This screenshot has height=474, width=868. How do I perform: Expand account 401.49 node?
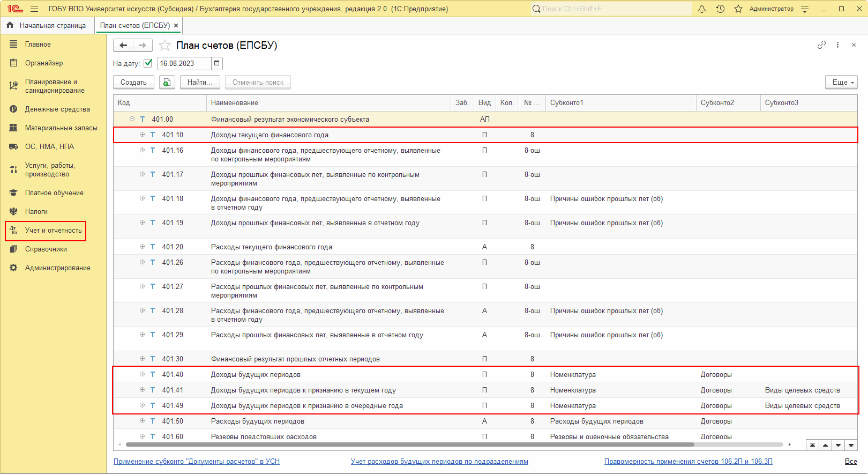142,405
